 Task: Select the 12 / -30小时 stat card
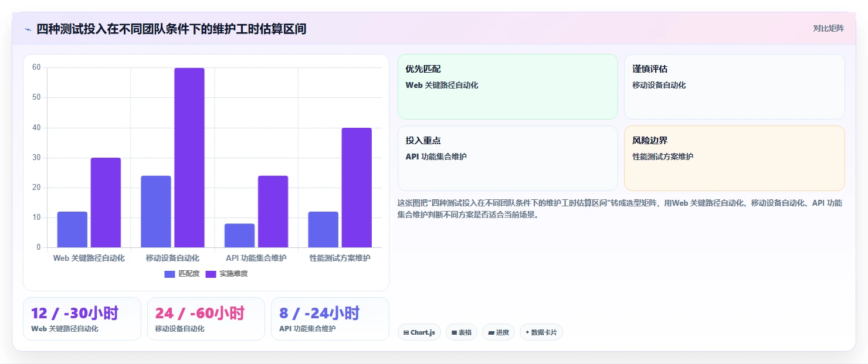[82, 319]
